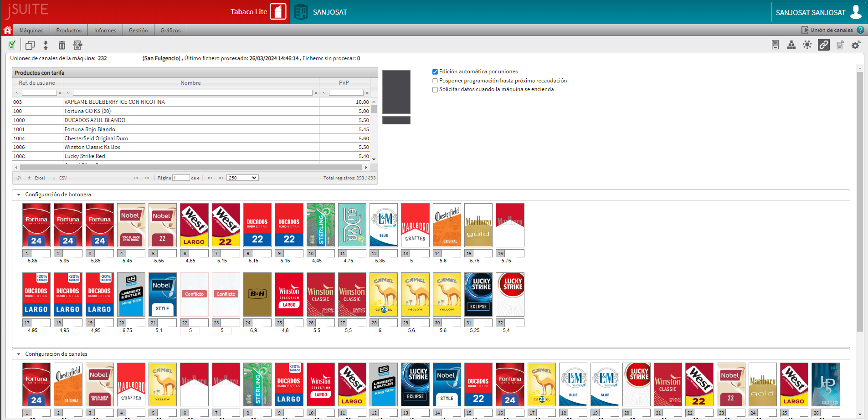The height and width of the screenshot is (420, 868).
Task: Sort by the PVP column header
Action: tap(344, 83)
